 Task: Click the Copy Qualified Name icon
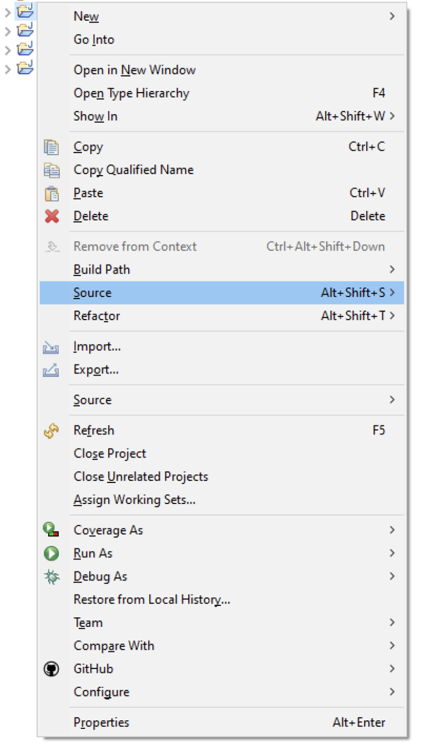(52, 170)
